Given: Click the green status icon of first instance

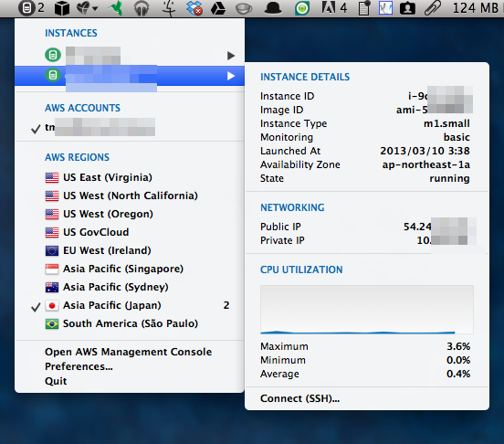Looking at the screenshot, I should point(53,55).
